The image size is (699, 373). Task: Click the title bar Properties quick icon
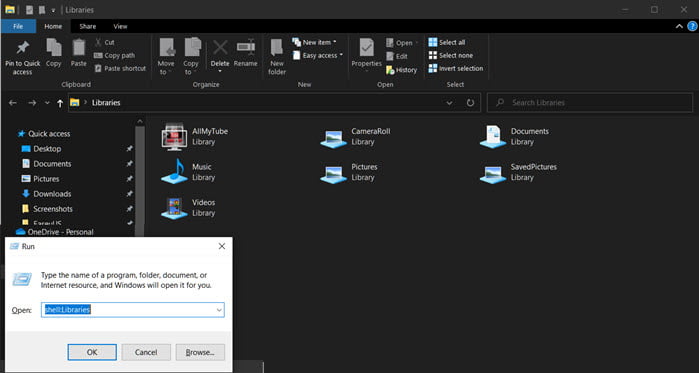point(29,10)
